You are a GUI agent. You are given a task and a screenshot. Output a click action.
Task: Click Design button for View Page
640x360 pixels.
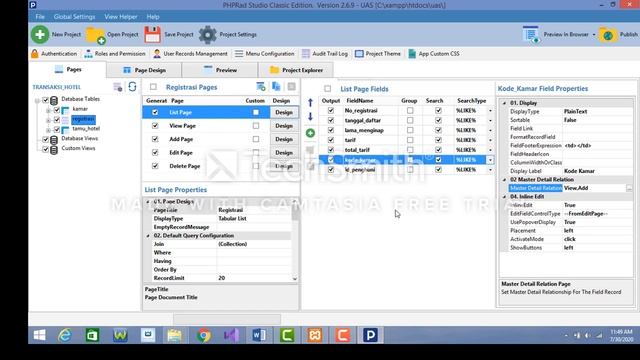(x=284, y=126)
